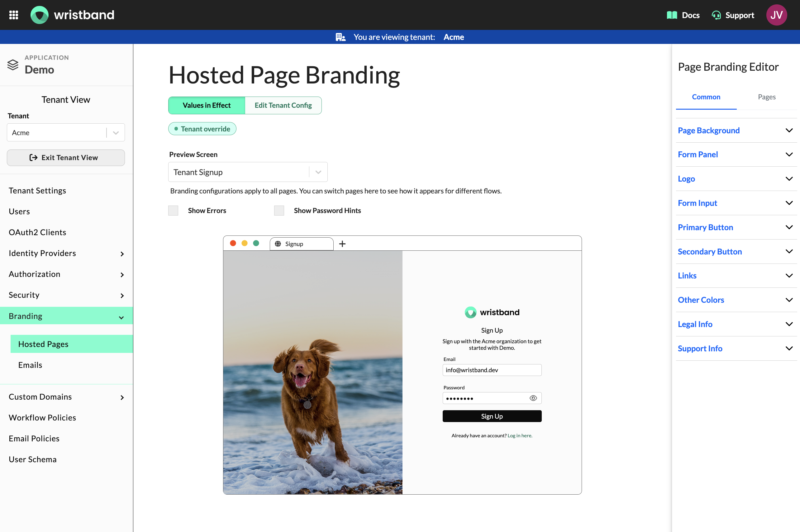Open the Tenant dropdown showing Acme

(x=66, y=132)
